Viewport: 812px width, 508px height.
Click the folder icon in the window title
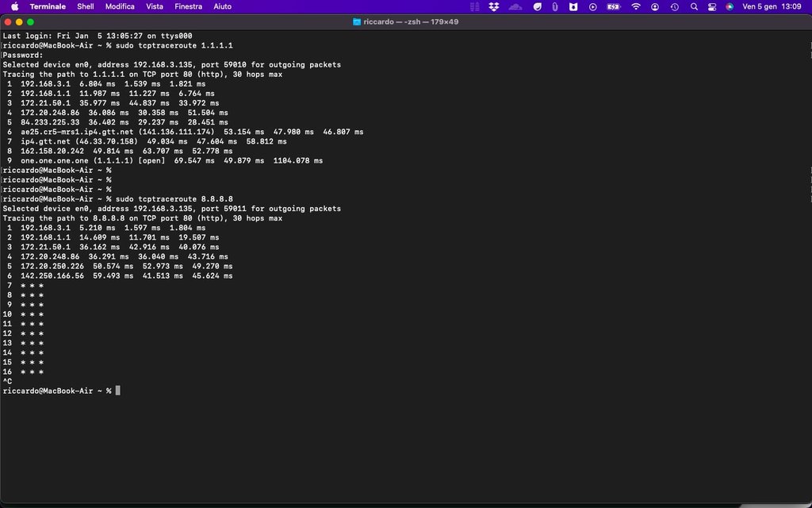tap(356, 21)
